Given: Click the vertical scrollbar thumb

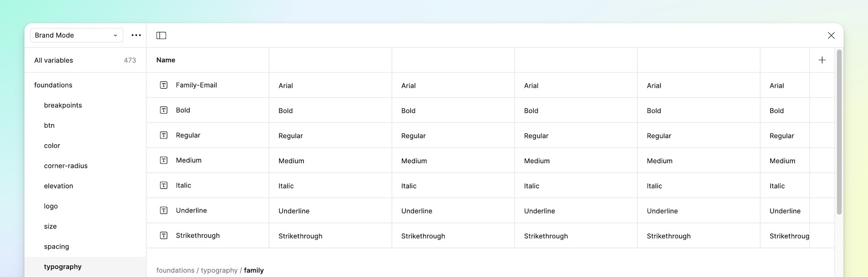Looking at the screenshot, I should [839, 133].
